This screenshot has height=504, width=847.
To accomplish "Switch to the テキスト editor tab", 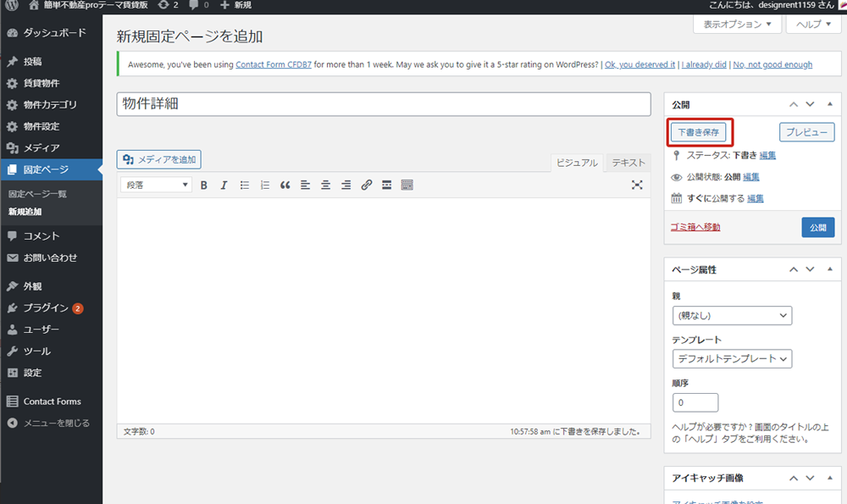I will pos(628,163).
